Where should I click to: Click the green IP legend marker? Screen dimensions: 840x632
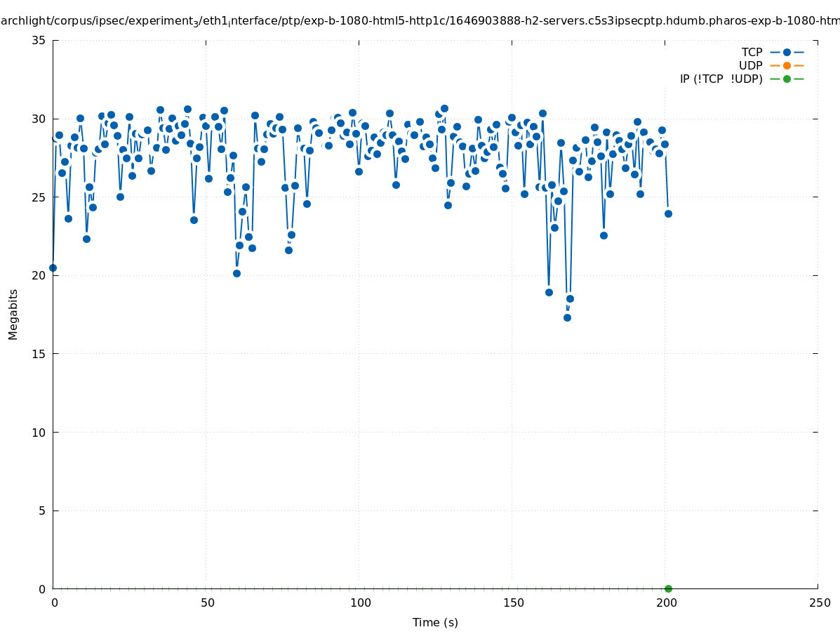(787, 79)
